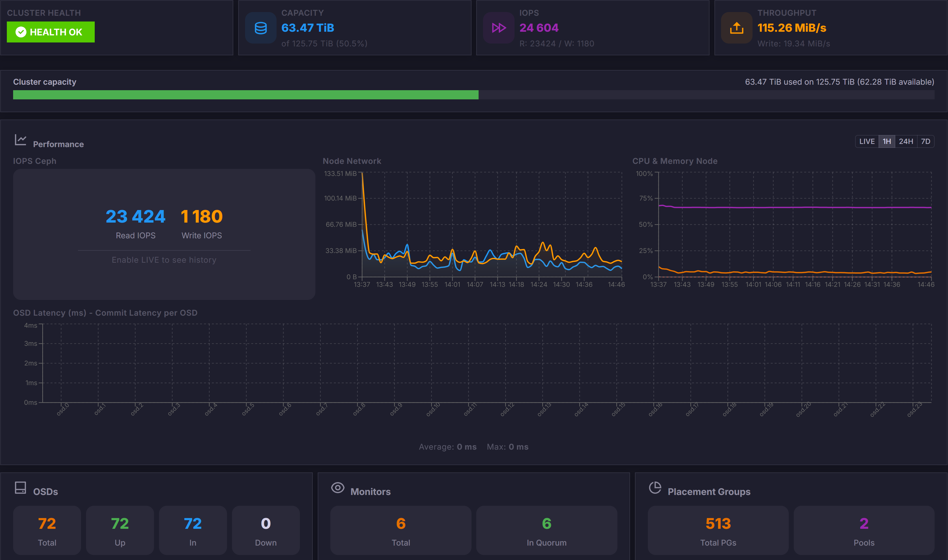
Task: Click the green checkmark in HEALTH OK badge
Action: click(x=21, y=32)
